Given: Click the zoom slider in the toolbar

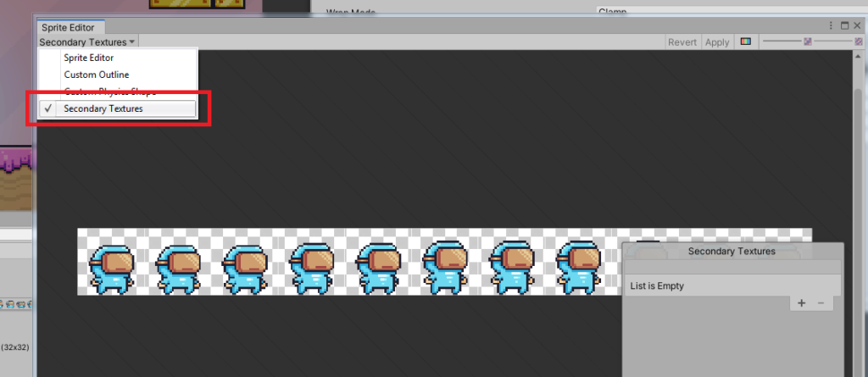Looking at the screenshot, I should point(782,42).
